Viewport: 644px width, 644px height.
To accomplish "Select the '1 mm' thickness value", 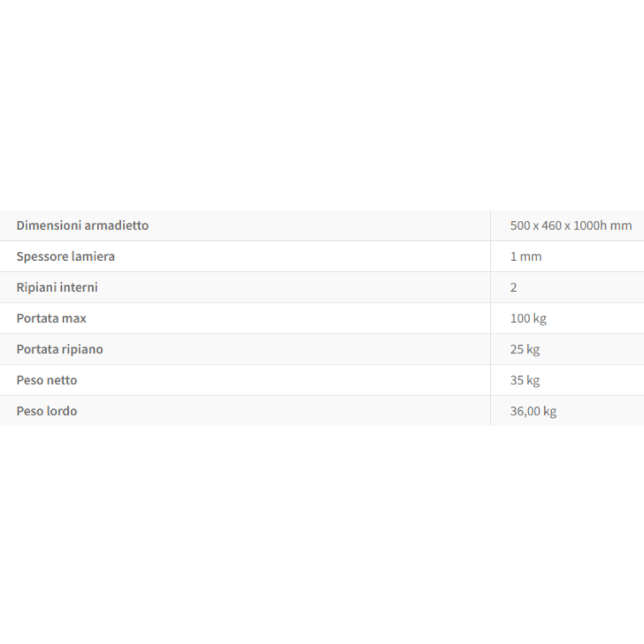I will click(526, 256).
